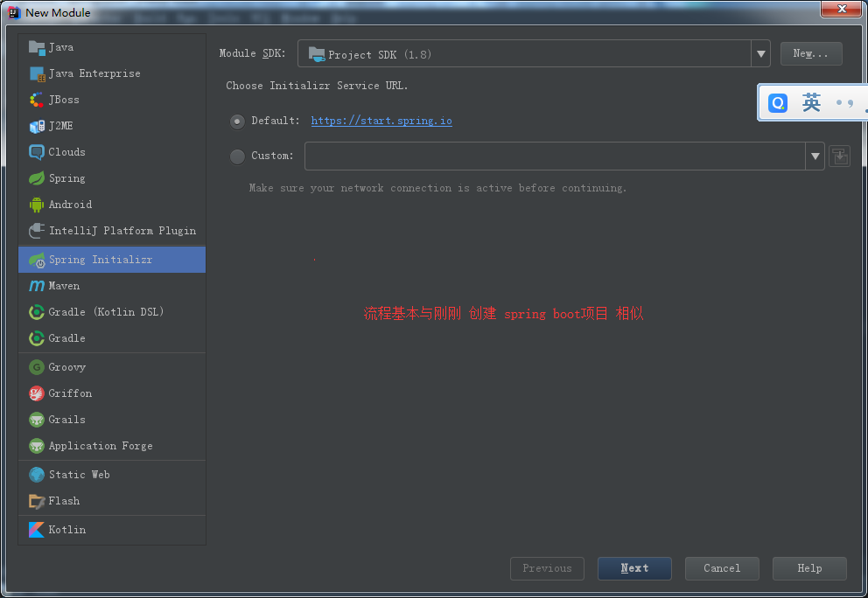Select the Static Web list entry

click(112, 475)
